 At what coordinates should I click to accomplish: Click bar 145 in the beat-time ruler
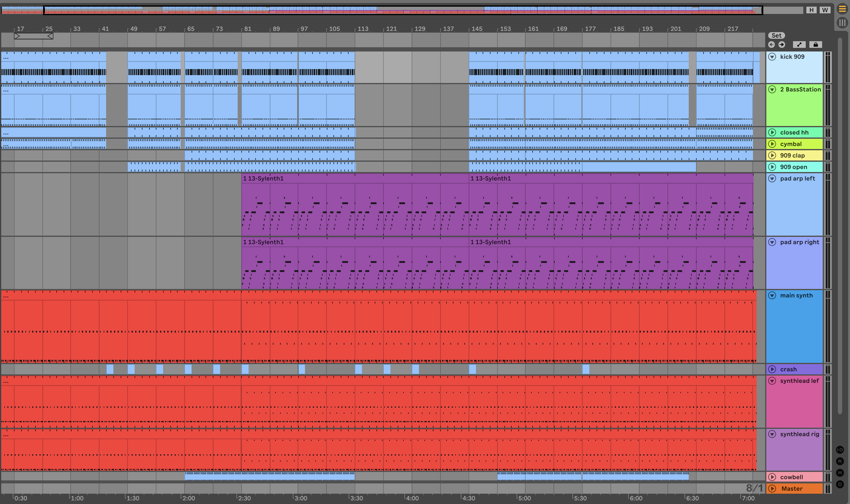pyautogui.click(x=477, y=29)
